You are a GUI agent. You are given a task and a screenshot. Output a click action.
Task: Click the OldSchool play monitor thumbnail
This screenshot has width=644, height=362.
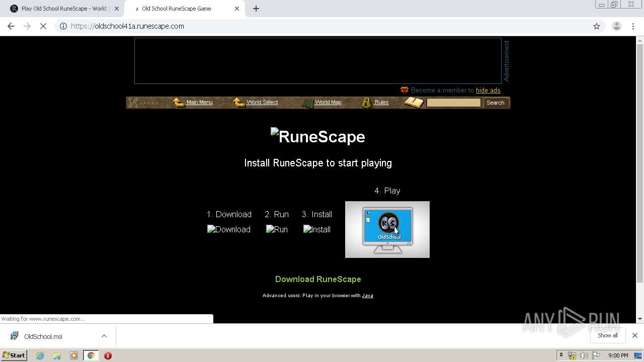[x=387, y=230]
